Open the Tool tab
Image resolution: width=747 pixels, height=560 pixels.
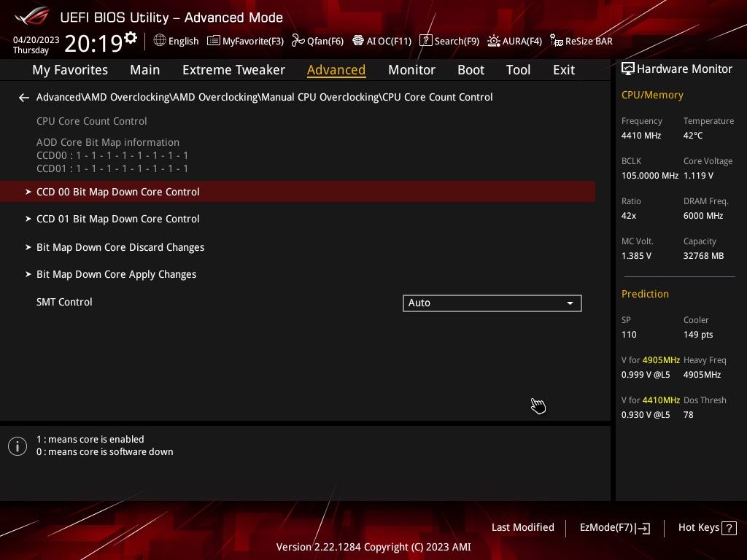[519, 70]
